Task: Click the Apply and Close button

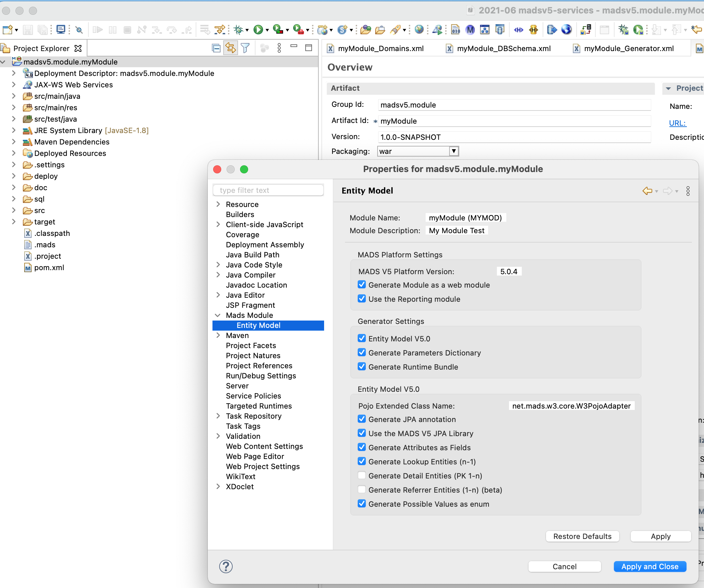Action: 650,566
